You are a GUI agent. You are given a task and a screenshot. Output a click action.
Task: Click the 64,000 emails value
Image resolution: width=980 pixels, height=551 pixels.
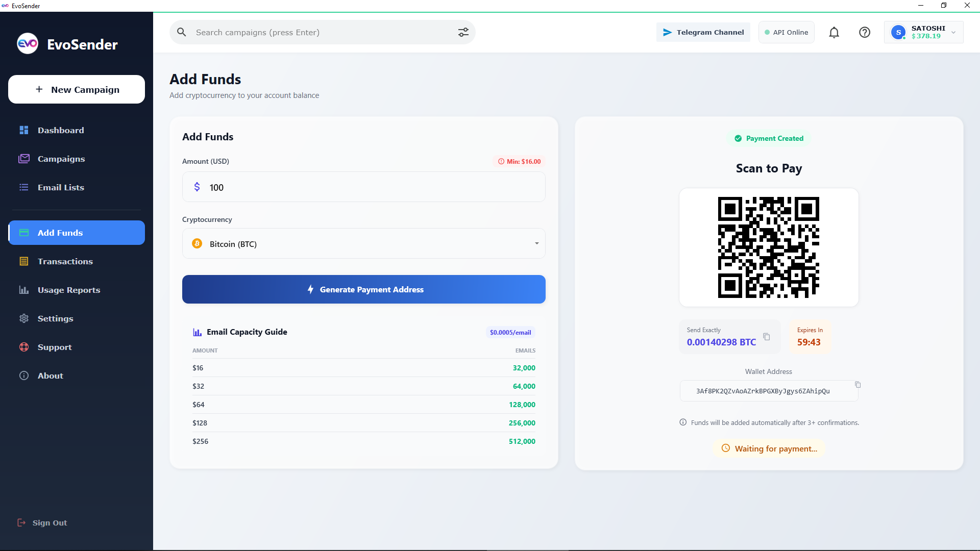pos(524,386)
